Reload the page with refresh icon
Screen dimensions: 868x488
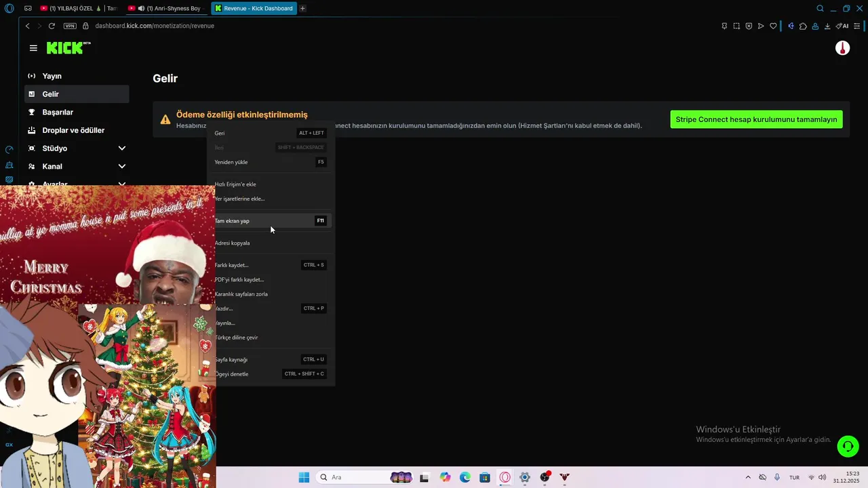pyautogui.click(x=52, y=26)
